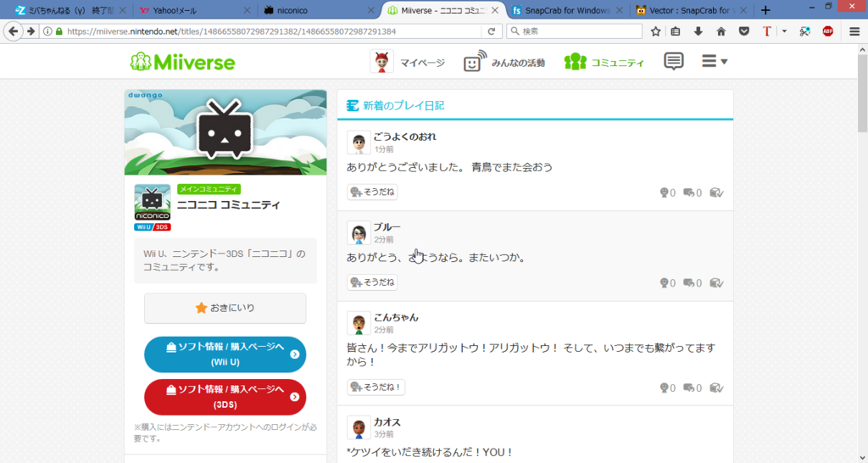The image size is (868, 463).
Task: Switch to the SnapCrab for Windows tab
Action: [x=567, y=10]
